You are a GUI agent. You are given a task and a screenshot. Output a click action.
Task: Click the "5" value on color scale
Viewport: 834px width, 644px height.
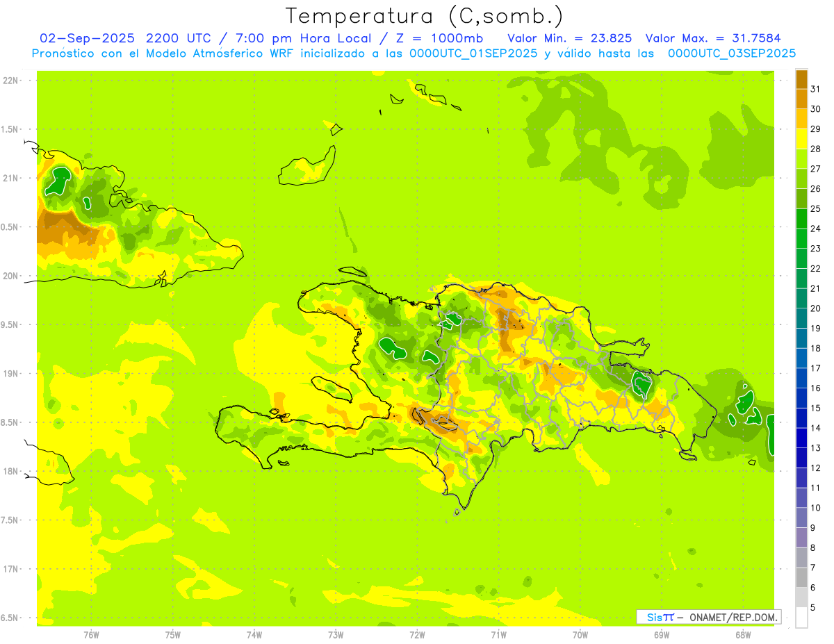tap(814, 608)
